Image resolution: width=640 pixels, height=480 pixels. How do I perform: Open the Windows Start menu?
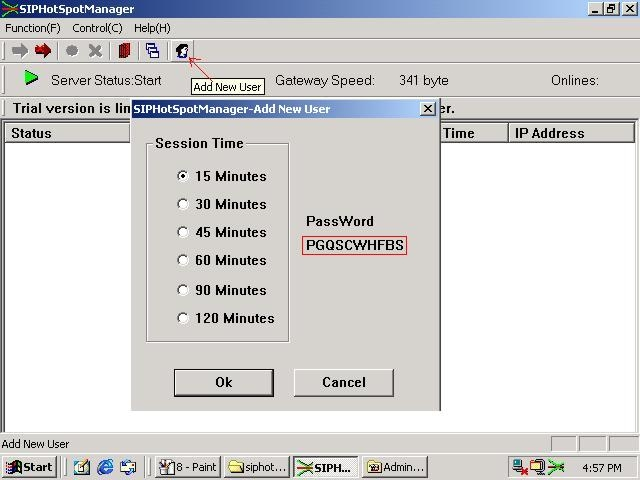pos(29,467)
